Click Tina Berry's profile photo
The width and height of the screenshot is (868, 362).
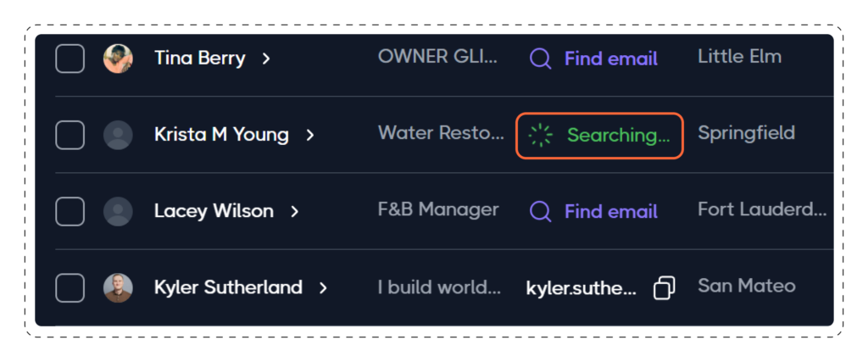pyautogui.click(x=118, y=58)
